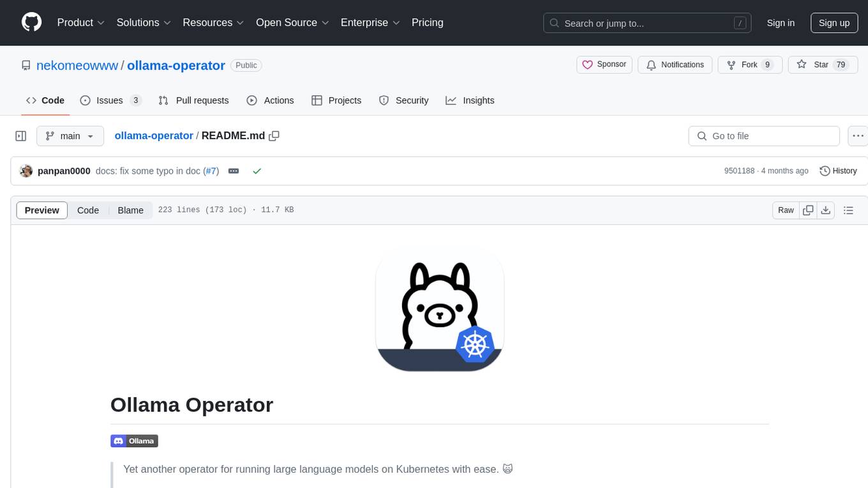The width and height of the screenshot is (868, 488).
Task: Open the Ollama Operator logo image
Action: (x=440, y=308)
